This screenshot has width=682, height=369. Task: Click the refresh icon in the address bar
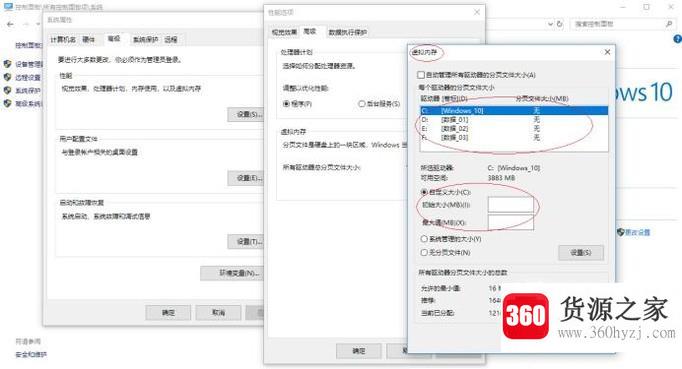(x=560, y=24)
